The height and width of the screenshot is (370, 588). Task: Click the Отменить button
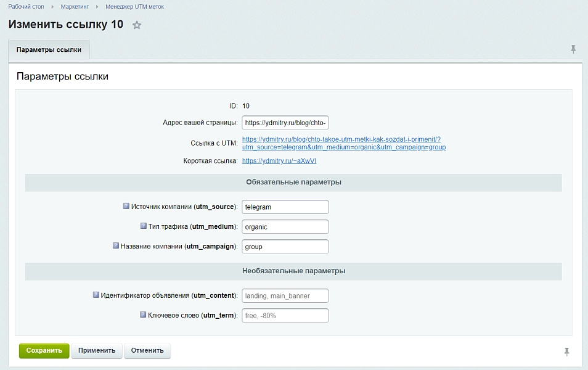pos(147,350)
